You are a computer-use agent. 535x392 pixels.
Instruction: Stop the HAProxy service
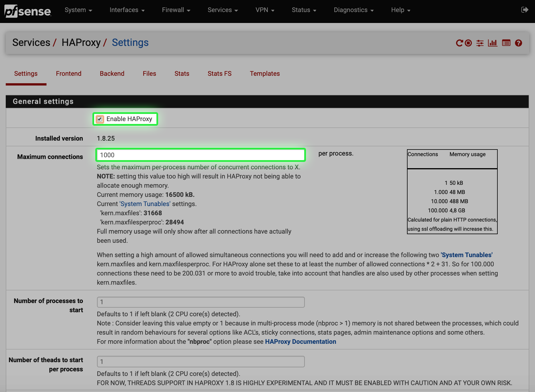point(468,43)
